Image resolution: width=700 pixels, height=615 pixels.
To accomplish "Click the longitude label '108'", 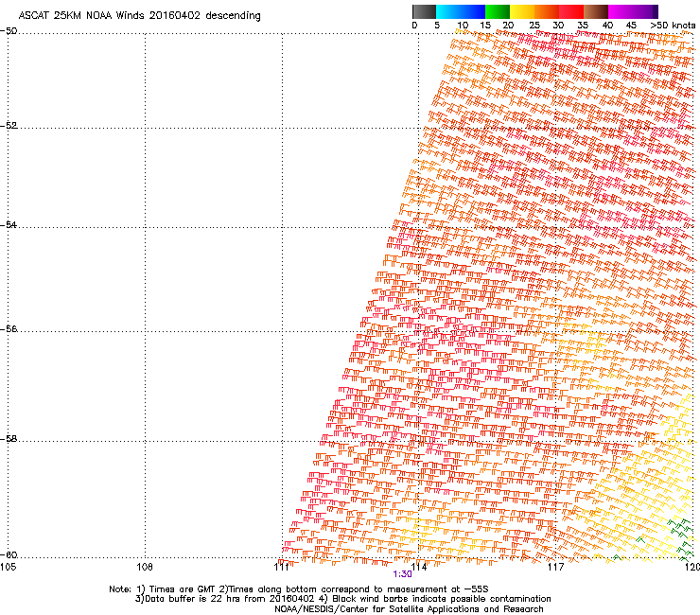I will (x=145, y=567).
